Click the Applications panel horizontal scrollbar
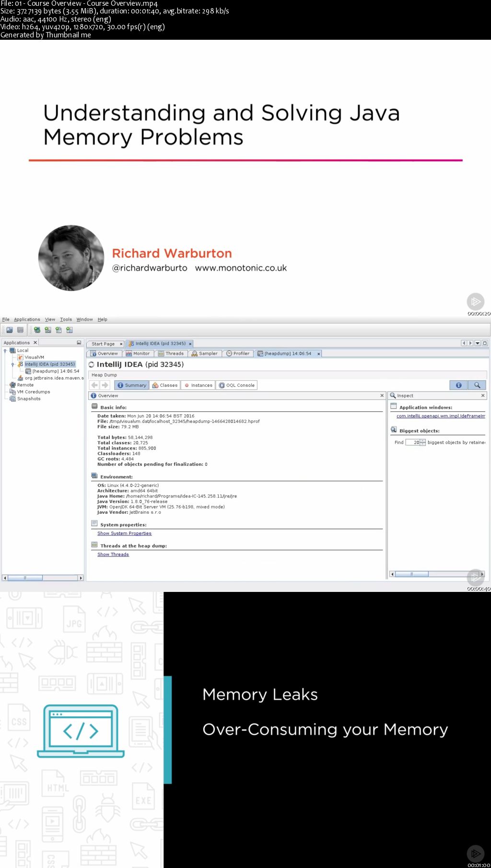491x868 pixels. tap(43, 578)
